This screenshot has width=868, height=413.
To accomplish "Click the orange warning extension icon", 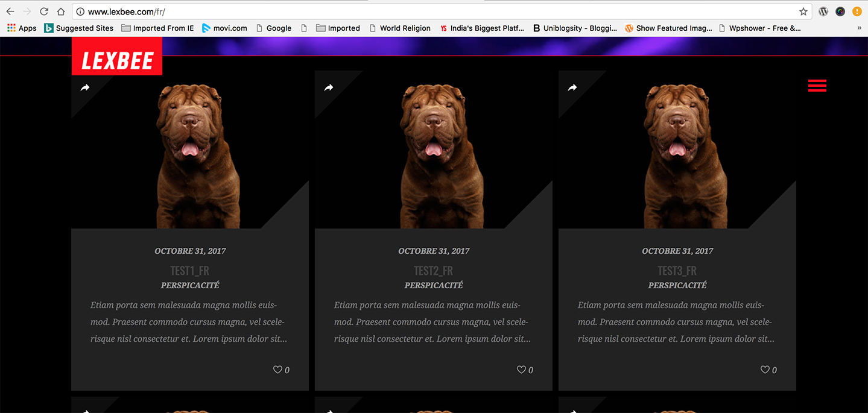I will 857,11.
